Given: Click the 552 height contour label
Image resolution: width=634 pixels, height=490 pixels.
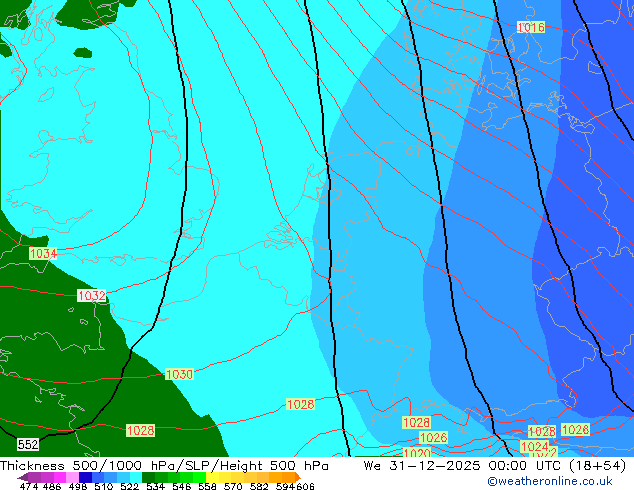Looking at the screenshot, I should pos(28,445).
